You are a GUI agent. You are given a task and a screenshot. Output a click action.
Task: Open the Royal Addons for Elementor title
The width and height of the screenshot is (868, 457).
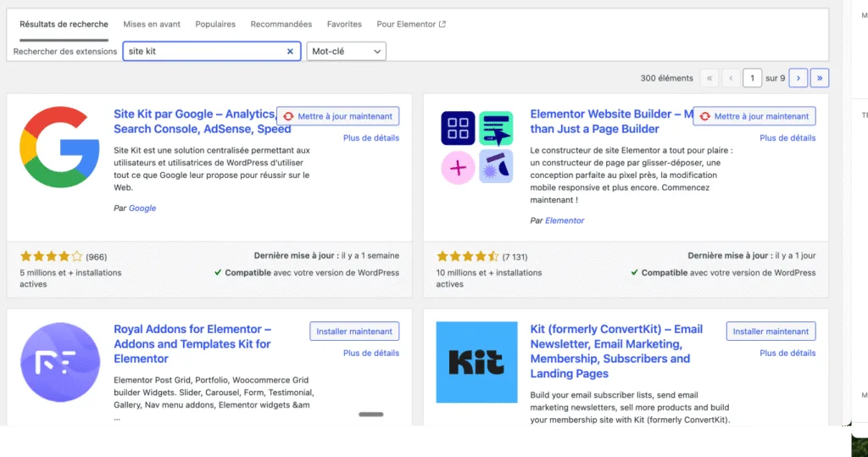point(192,344)
